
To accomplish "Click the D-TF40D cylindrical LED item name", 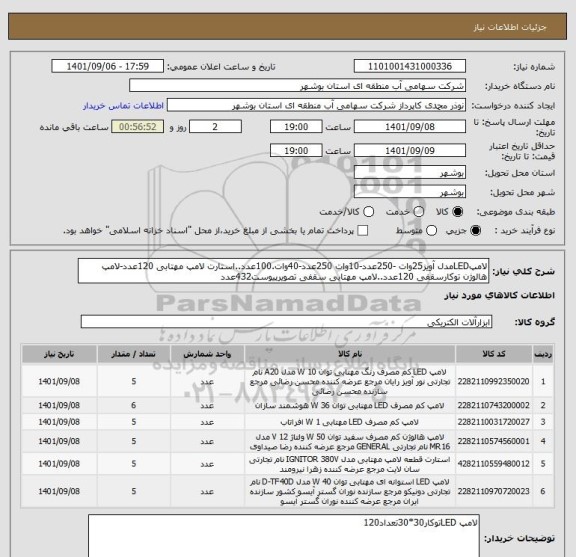I will coord(349,492).
